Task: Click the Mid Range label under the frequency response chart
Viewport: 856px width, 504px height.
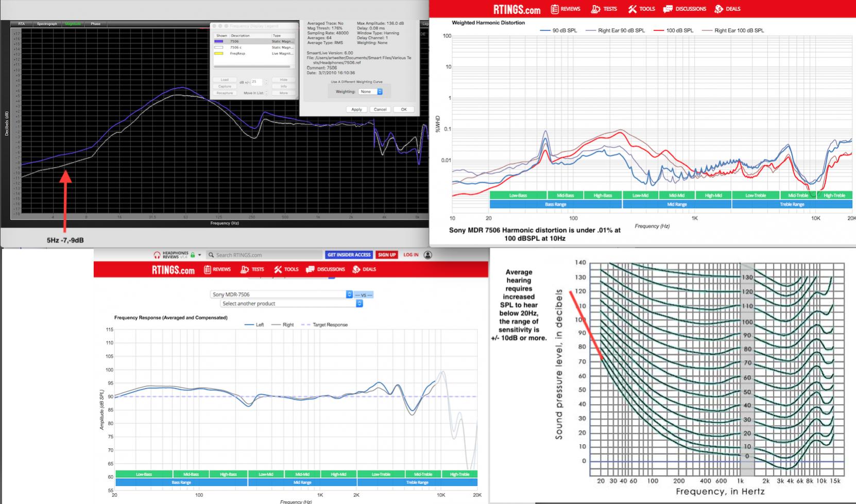Action: click(x=302, y=482)
